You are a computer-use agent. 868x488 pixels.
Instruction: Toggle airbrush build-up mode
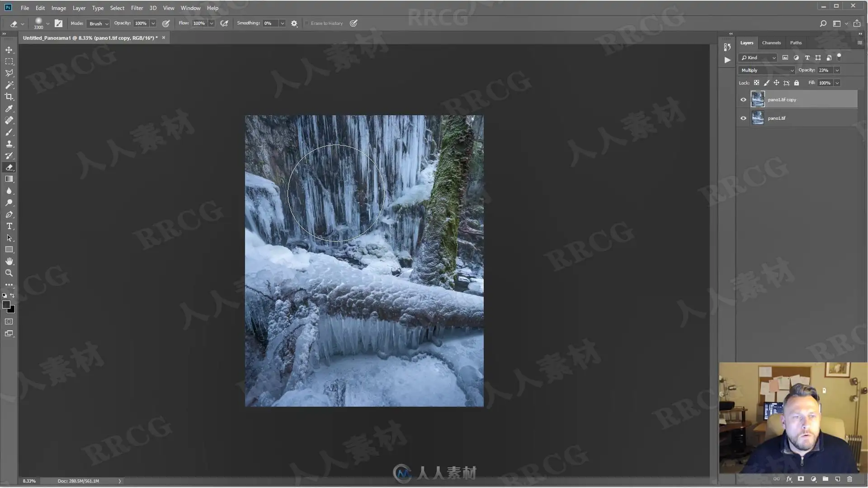coord(224,23)
